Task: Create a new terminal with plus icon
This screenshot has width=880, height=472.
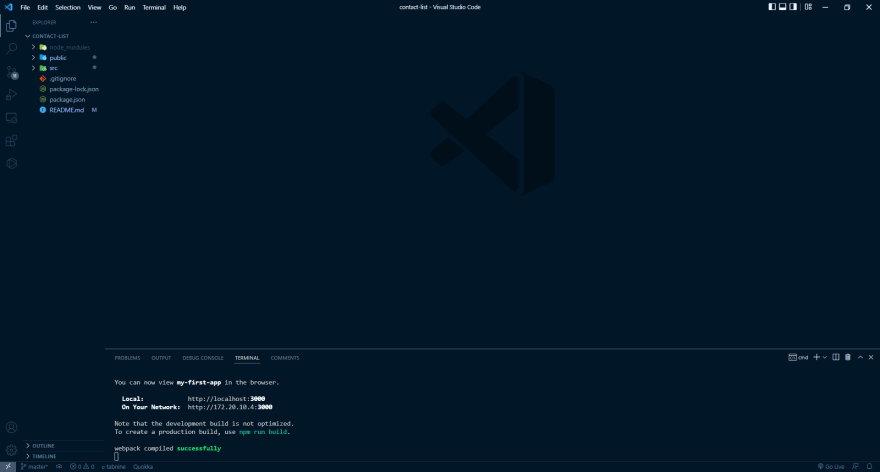Action: click(x=817, y=358)
